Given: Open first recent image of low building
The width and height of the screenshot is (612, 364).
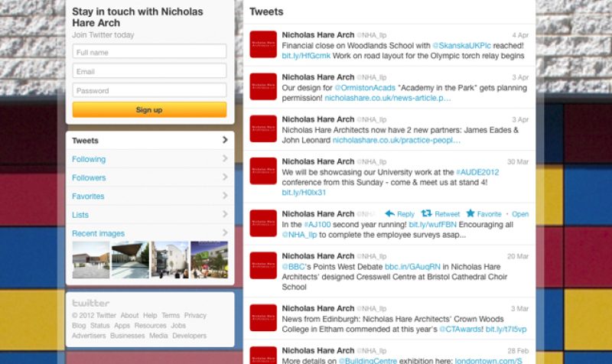Looking at the screenshot, I should point(91,260).
